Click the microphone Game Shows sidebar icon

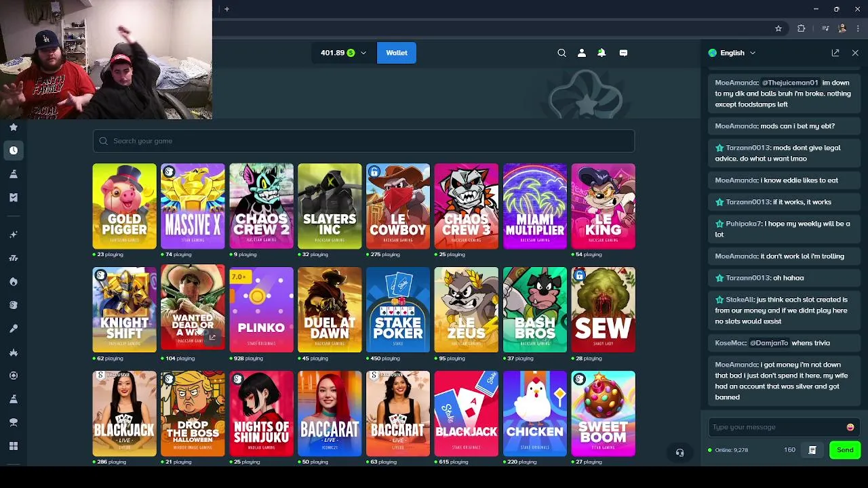[14, 328]
